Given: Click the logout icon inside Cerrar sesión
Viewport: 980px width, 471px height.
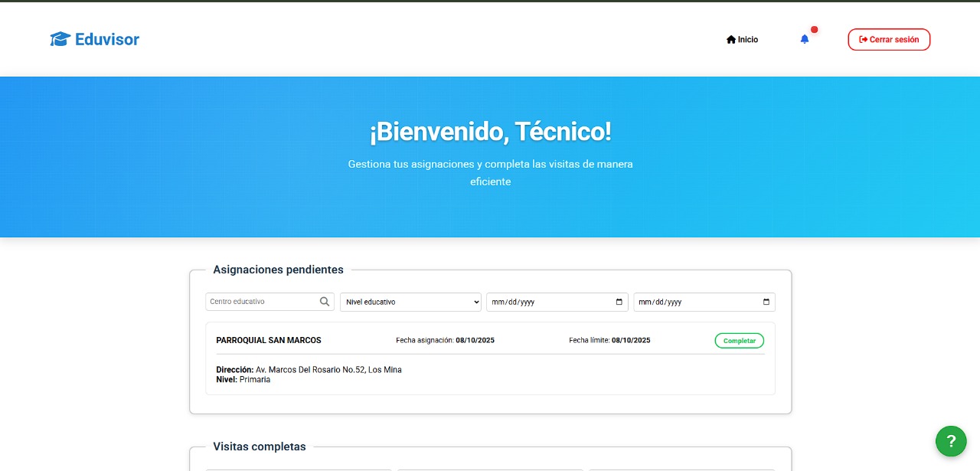Looking at the screenshot, I should click(x=861, y=39).
